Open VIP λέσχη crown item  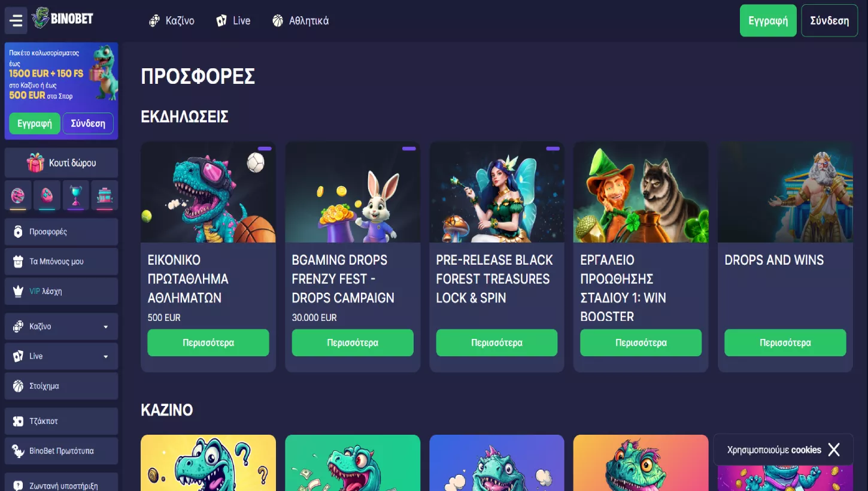[x=61, y=292]
